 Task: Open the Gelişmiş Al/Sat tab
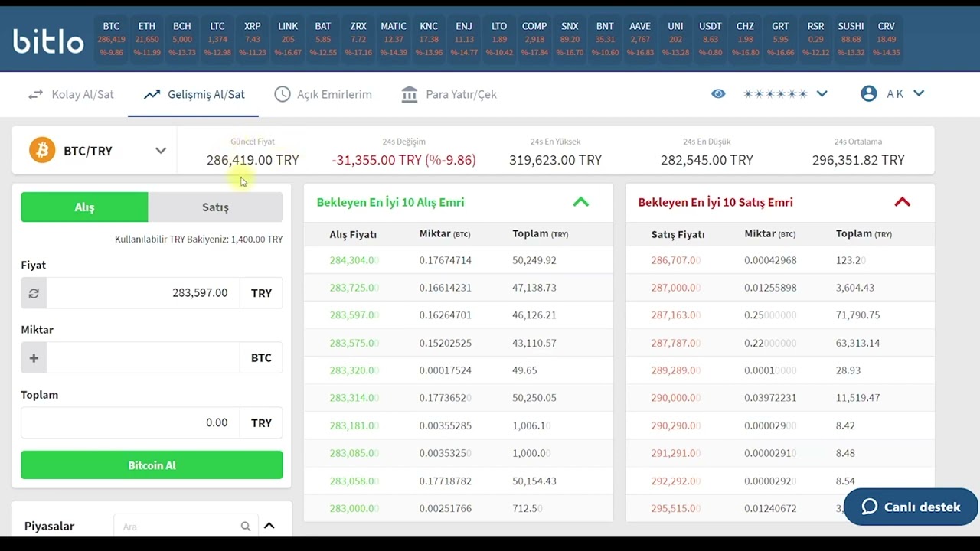pyautogui.click(x=194, y=94)
